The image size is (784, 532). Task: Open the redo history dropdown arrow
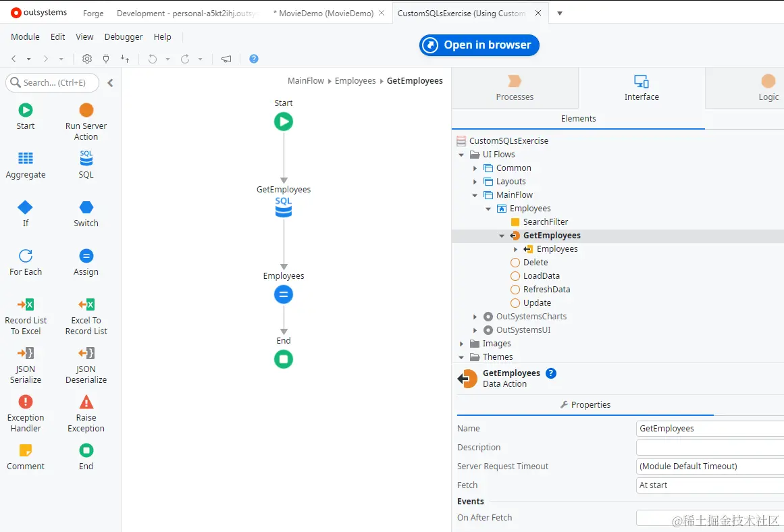click(200, 59)
